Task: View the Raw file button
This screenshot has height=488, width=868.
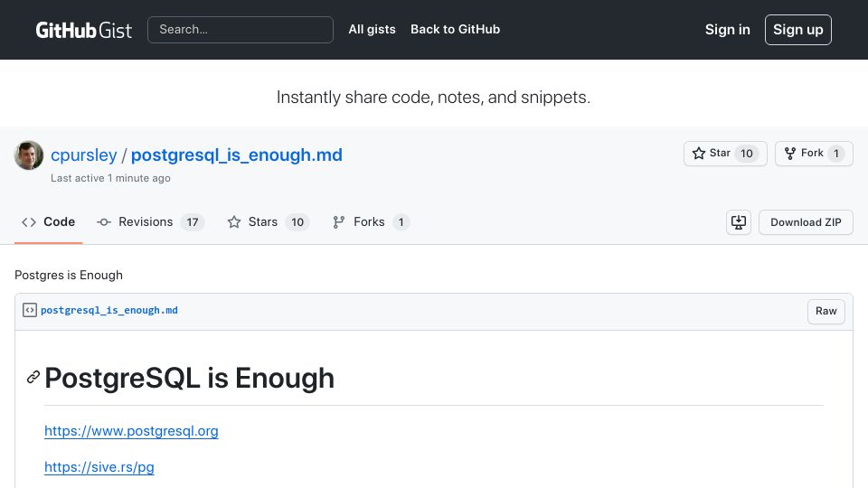Action: pyautogui.click(x=826, y=312)
